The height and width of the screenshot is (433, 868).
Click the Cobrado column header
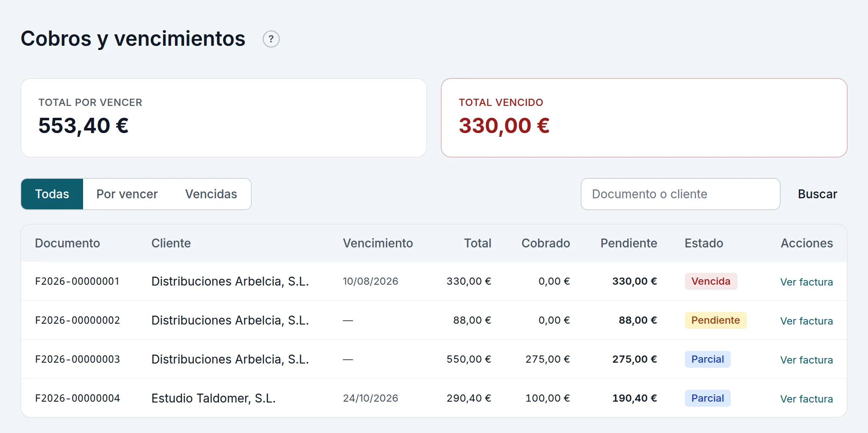[545, 243]
